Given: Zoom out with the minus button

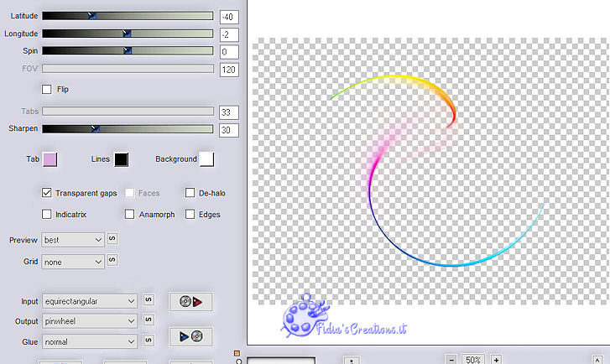Looking at the screenshot, I should point(451,359).
